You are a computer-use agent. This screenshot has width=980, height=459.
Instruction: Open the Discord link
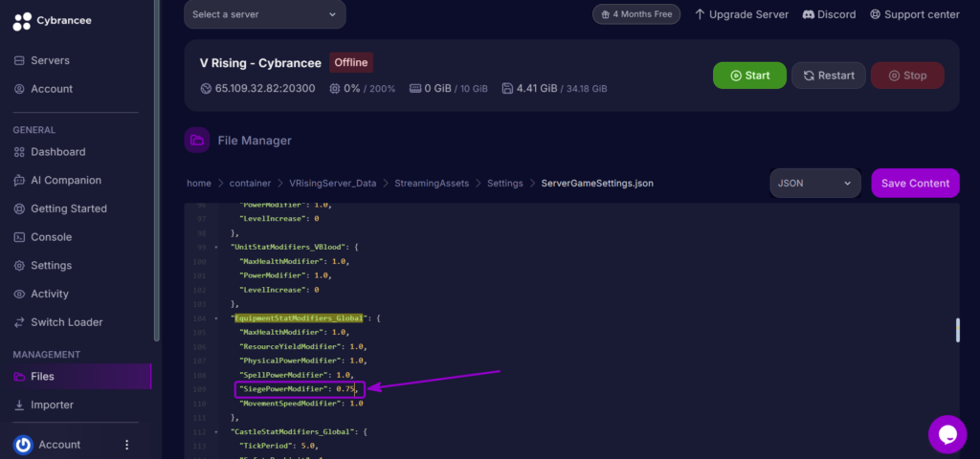(829, 14)
